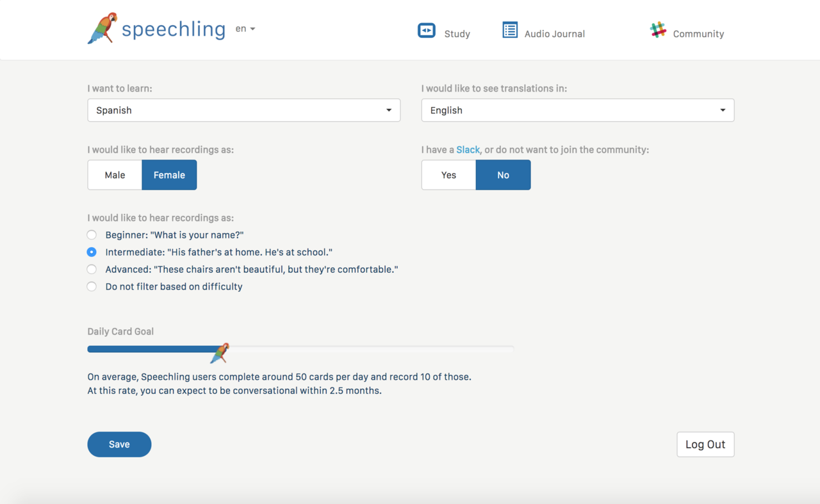This screenshot has height=504, width=820.
Task: Click the Log Out button
Action: tap(705, 444)
